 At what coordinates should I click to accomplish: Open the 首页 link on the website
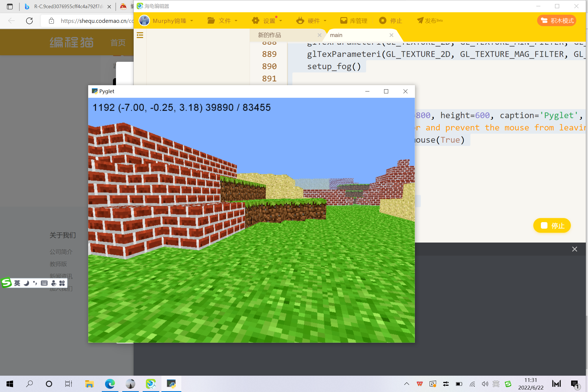tap(118, 42)
